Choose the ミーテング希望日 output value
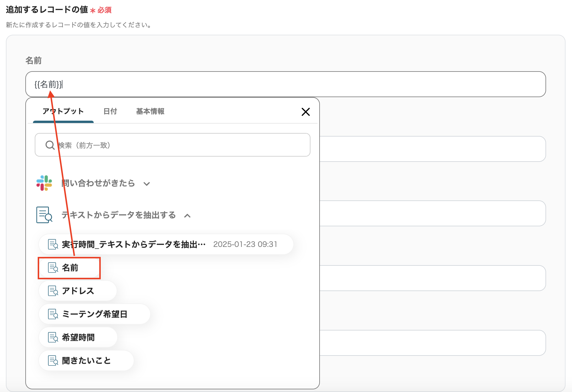 pos(95,314)
